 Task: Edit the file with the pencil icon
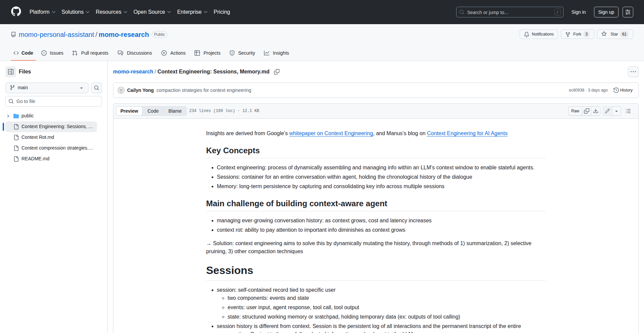[607, 111]
